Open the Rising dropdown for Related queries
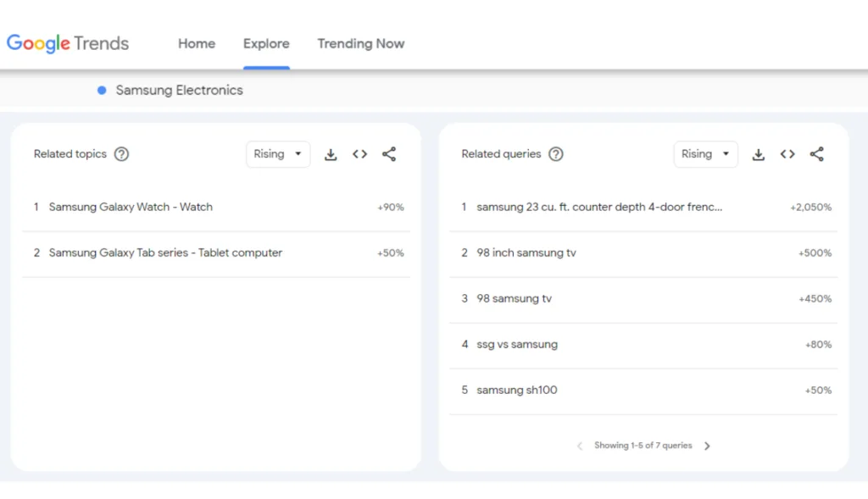The image size is (868, 499). point(705,154)
